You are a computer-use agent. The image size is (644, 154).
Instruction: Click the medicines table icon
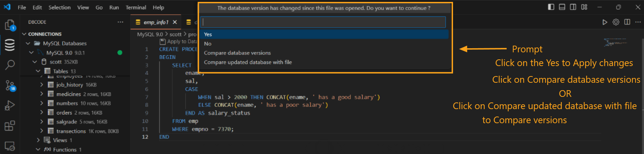click(x=51, y=94)
